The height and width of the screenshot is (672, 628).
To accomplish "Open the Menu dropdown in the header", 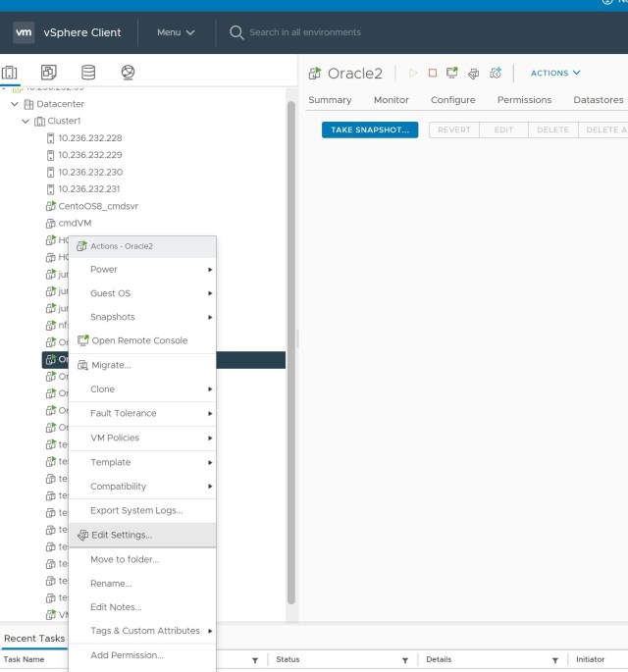I will [176, 32].
